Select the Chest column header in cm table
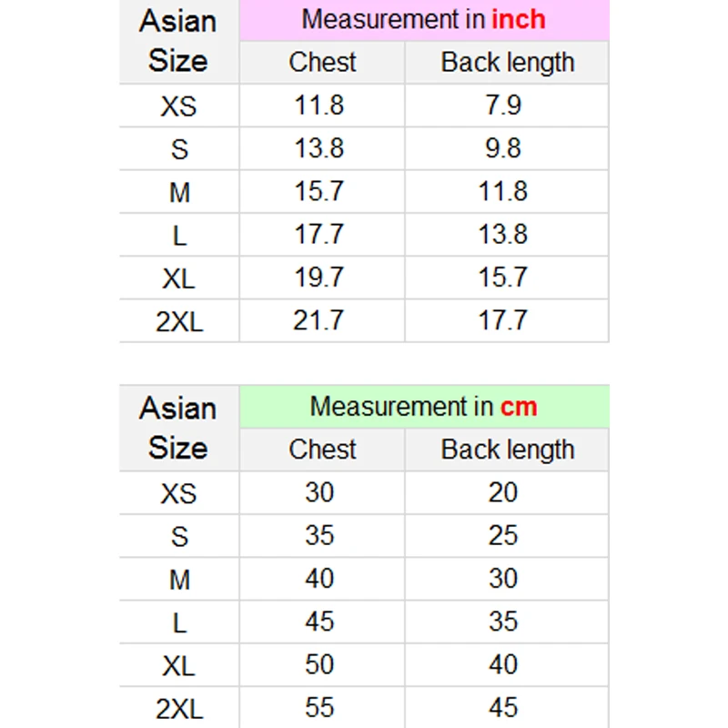 click(322, 450)
